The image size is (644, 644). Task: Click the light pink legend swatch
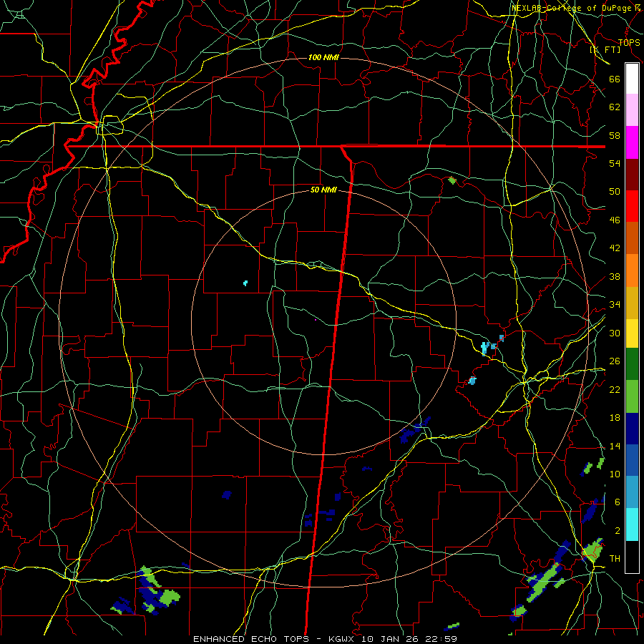632,110
